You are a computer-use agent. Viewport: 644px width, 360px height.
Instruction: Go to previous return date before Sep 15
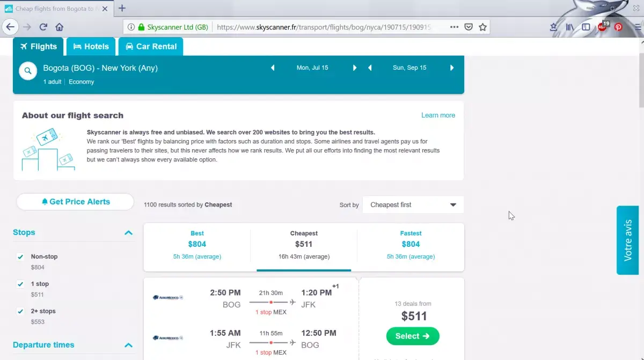pos(370,68)
